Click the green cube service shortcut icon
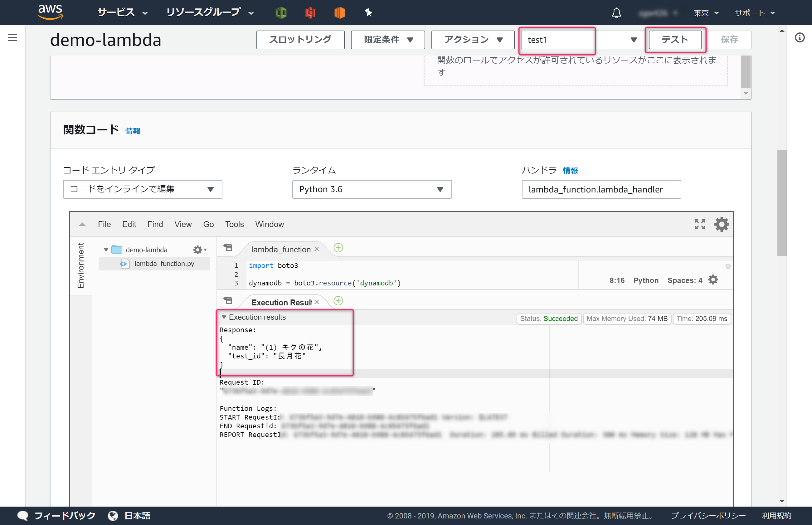 281,13
